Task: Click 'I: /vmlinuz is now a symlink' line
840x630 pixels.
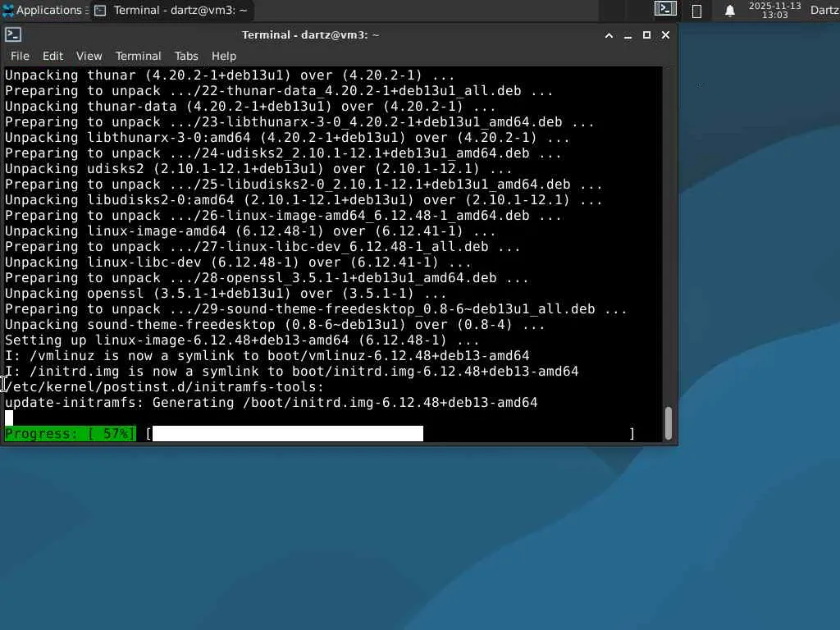Action: click(267, 356)
